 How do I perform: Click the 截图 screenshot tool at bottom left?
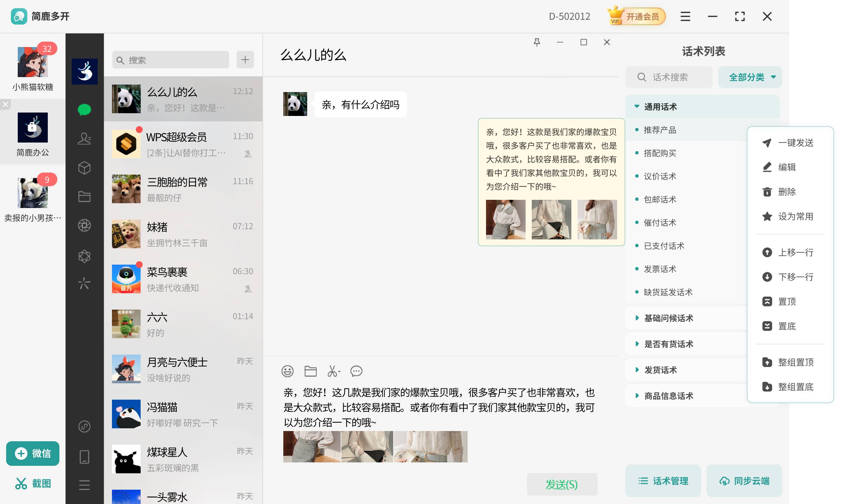[33, 483]
